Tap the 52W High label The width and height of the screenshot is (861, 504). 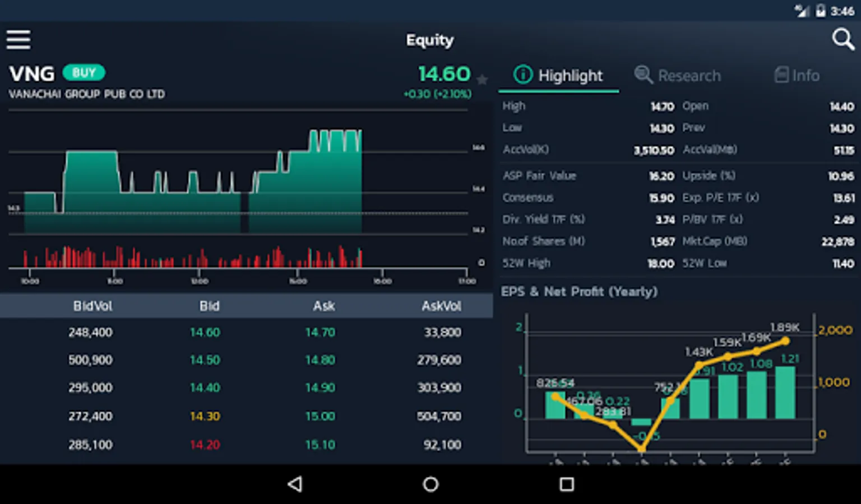pos(526,263)
